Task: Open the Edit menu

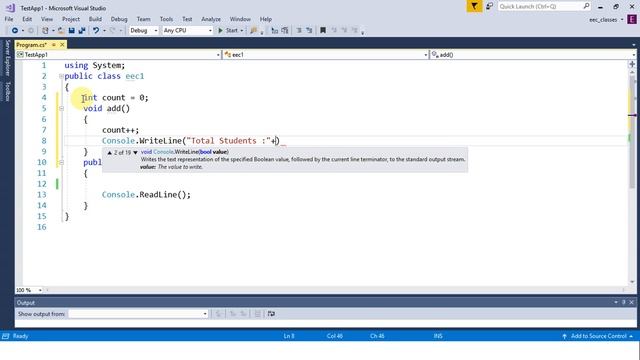Action: pos(27,19)
